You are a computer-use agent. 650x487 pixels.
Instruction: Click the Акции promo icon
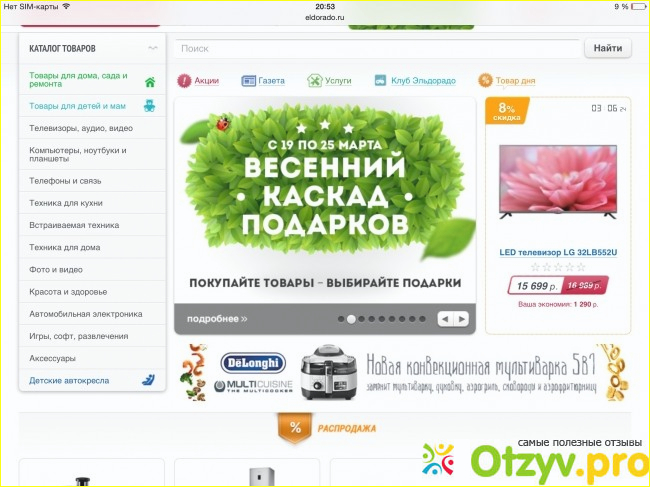coord(184,80)
